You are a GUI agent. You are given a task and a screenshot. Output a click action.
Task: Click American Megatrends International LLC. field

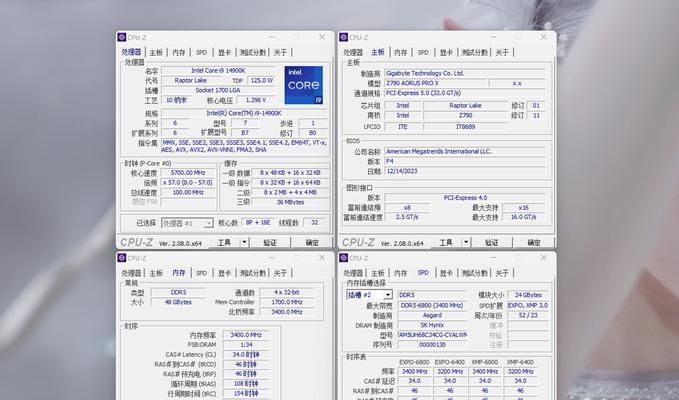point(465,152)
